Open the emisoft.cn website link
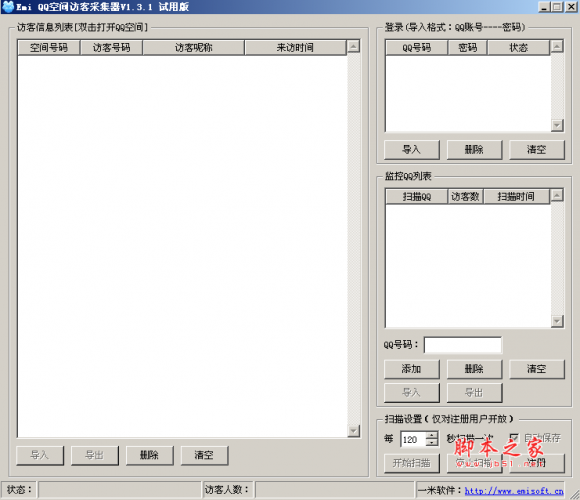Screen dimensions: 580x500 pyautogui.click(x=514, y=491)
